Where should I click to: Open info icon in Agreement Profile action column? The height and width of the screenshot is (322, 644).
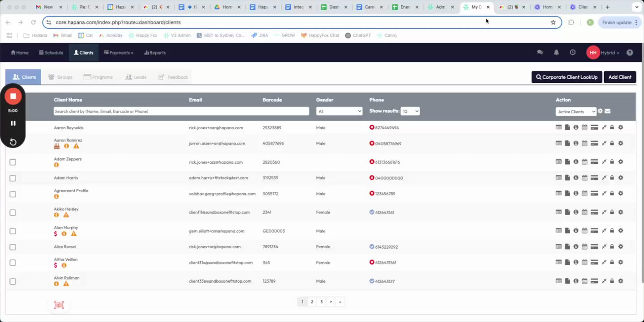576,194
